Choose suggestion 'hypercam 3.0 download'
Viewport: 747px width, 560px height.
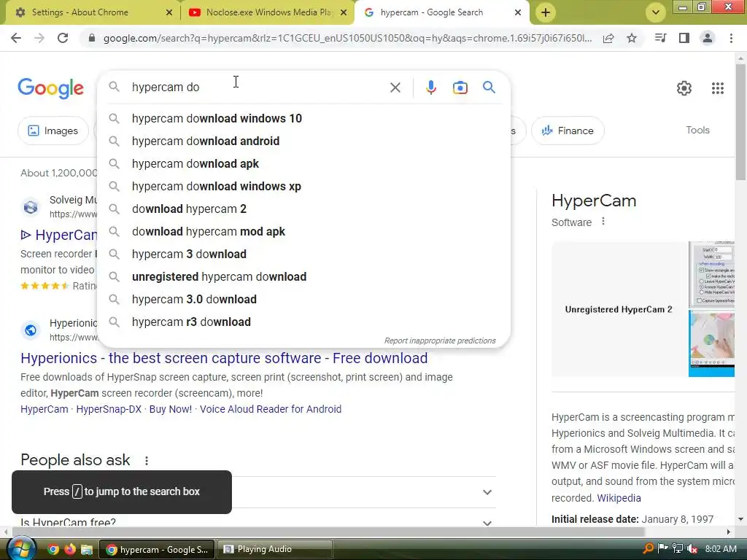[303, 300]
